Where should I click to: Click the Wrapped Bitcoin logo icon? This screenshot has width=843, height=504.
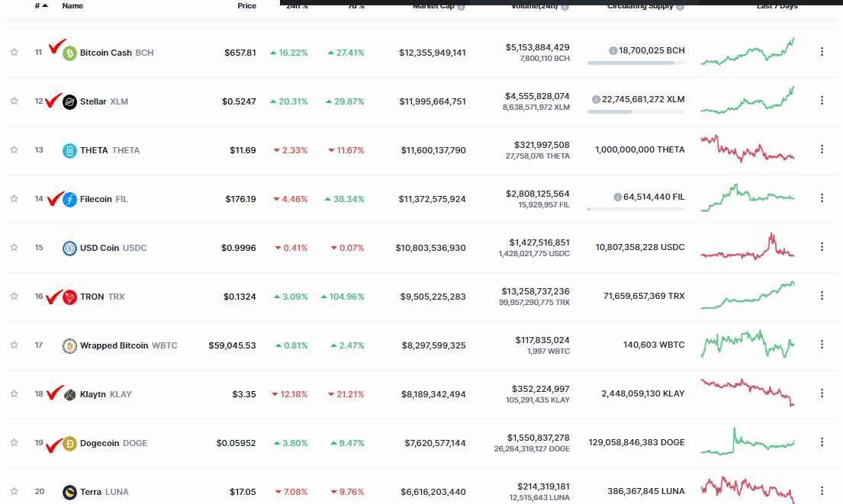[x=69, y=345]
